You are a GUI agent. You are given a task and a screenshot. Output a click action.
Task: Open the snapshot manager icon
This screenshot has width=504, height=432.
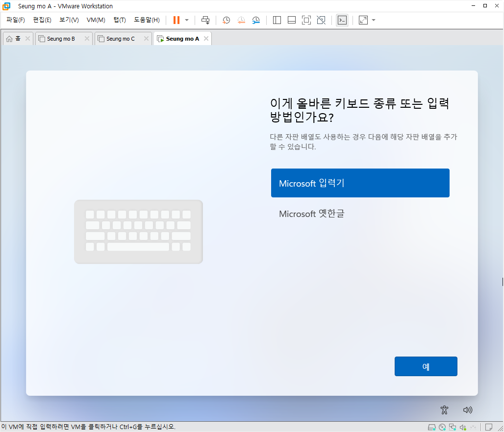256,20
